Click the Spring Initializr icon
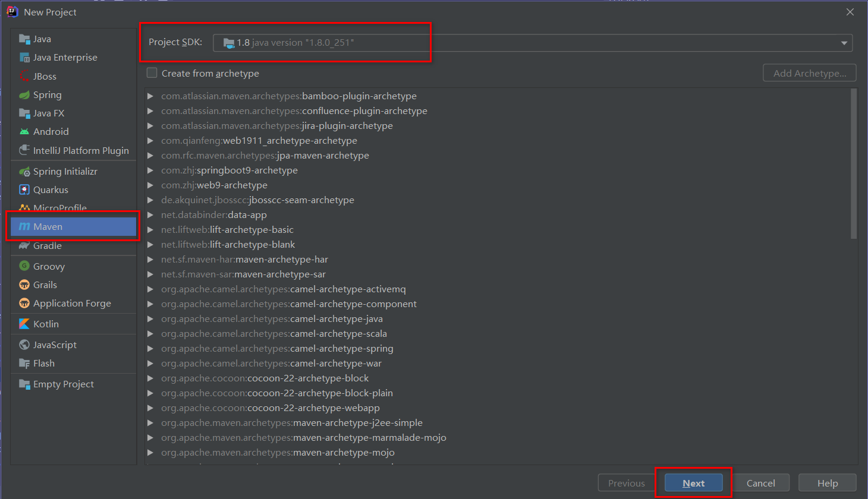 tap(24, 172)
